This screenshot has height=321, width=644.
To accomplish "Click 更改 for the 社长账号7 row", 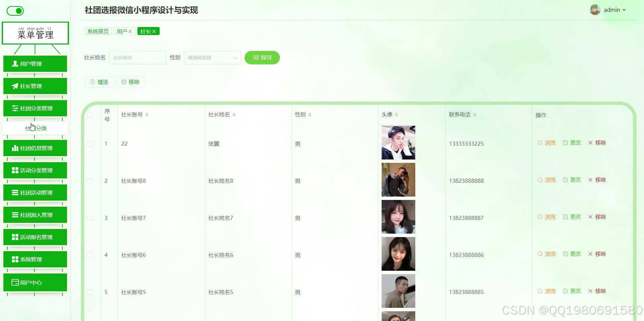I will [572, 217].
